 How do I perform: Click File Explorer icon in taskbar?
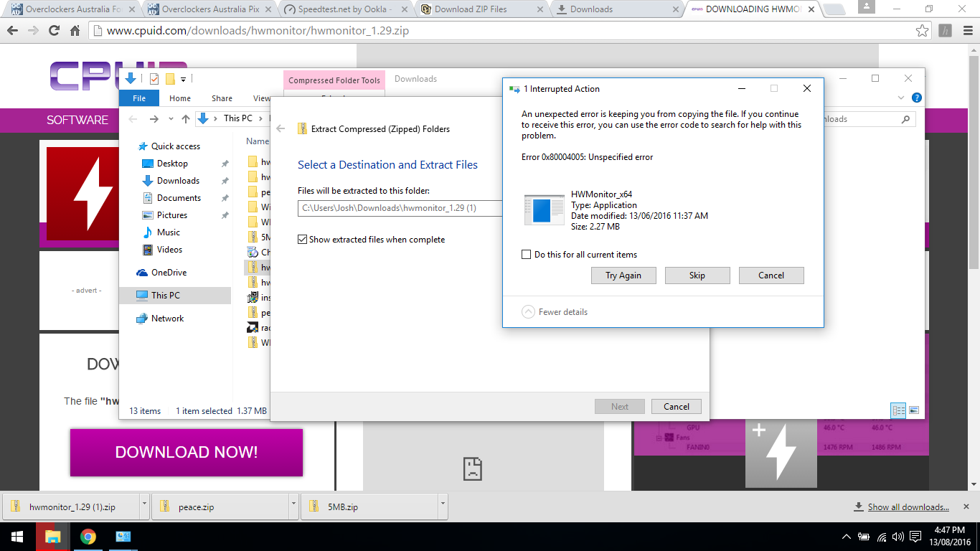52,536
